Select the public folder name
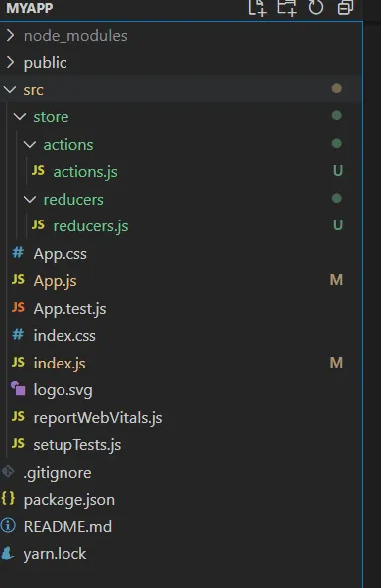The width and height of the screenshot is (381, 588). [x=46, y=63]
